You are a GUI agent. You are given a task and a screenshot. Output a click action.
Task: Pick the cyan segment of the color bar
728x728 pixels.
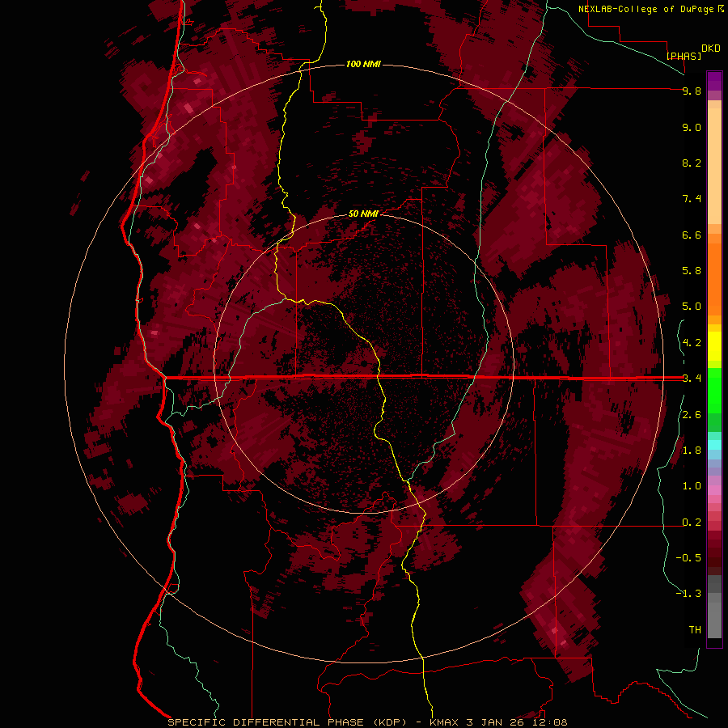(714, 444)
